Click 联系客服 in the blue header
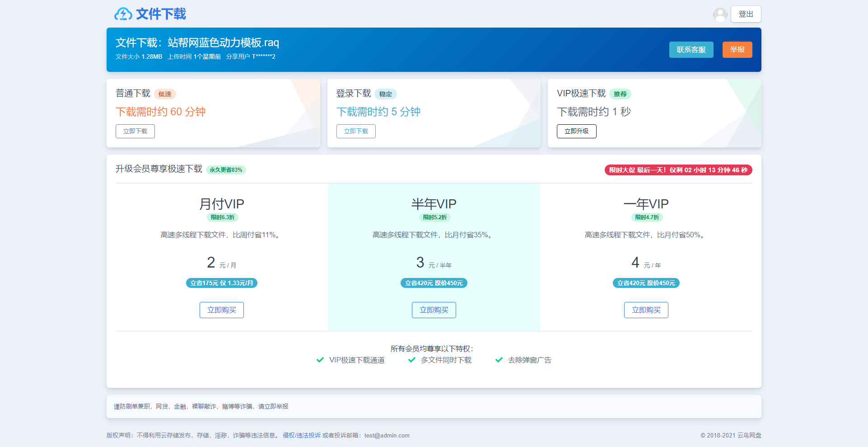The image size is (868, 447). [x=691, y=50]
